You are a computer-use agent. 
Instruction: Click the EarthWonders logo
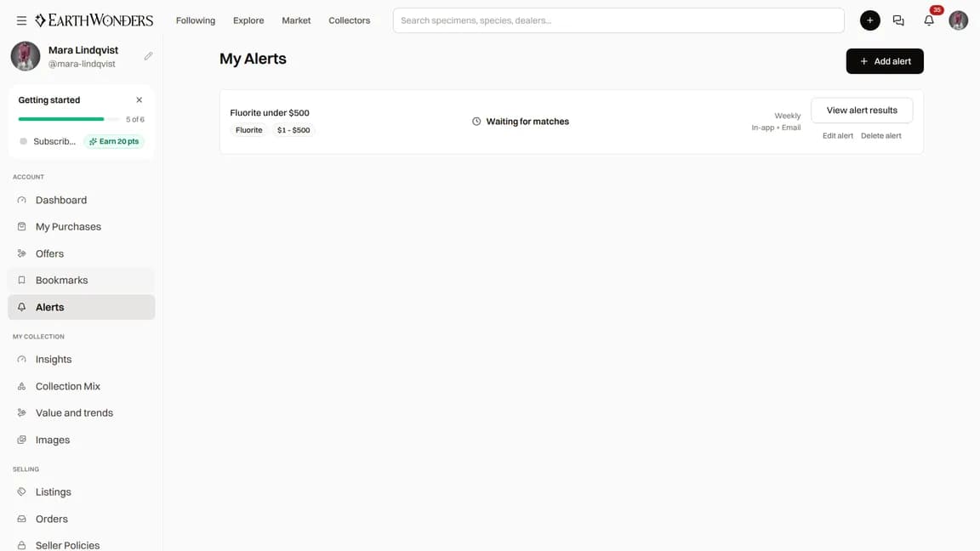click(94, 20)
